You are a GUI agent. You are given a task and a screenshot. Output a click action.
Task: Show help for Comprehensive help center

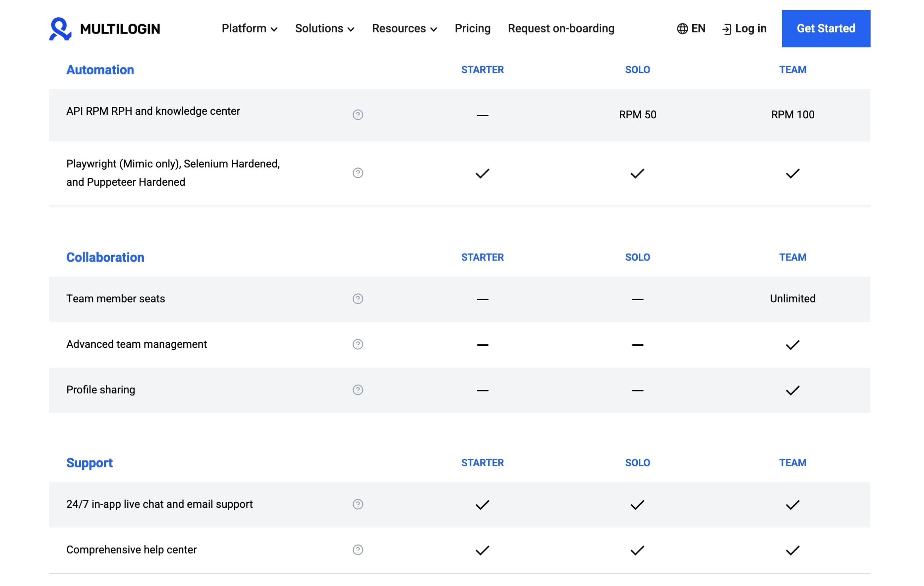click(x=358, y=550)
